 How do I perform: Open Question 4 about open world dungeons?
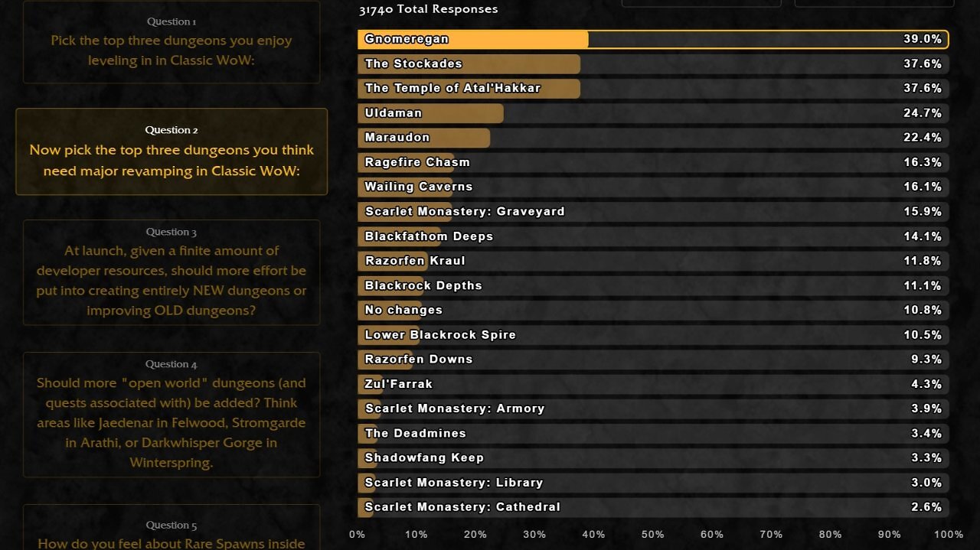pos(171,415)
